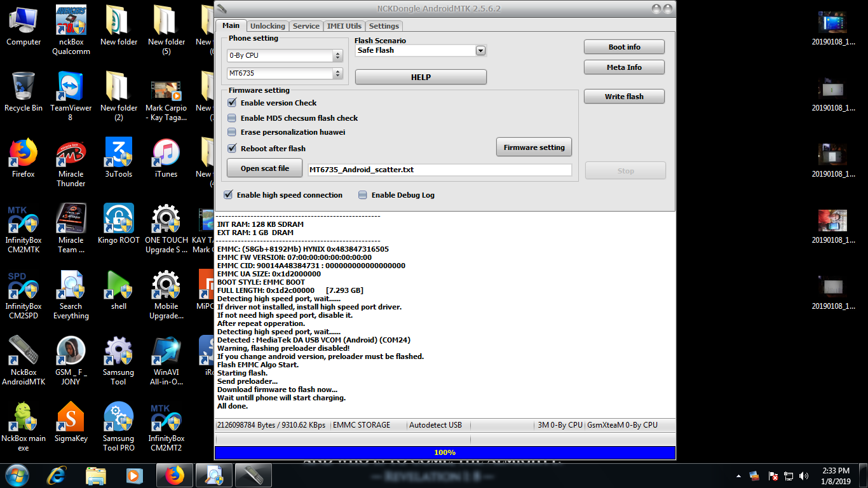Click the volume tray icon
This screenshot has height=488, width=868.
pyautogui.click(x=804, y=475)
